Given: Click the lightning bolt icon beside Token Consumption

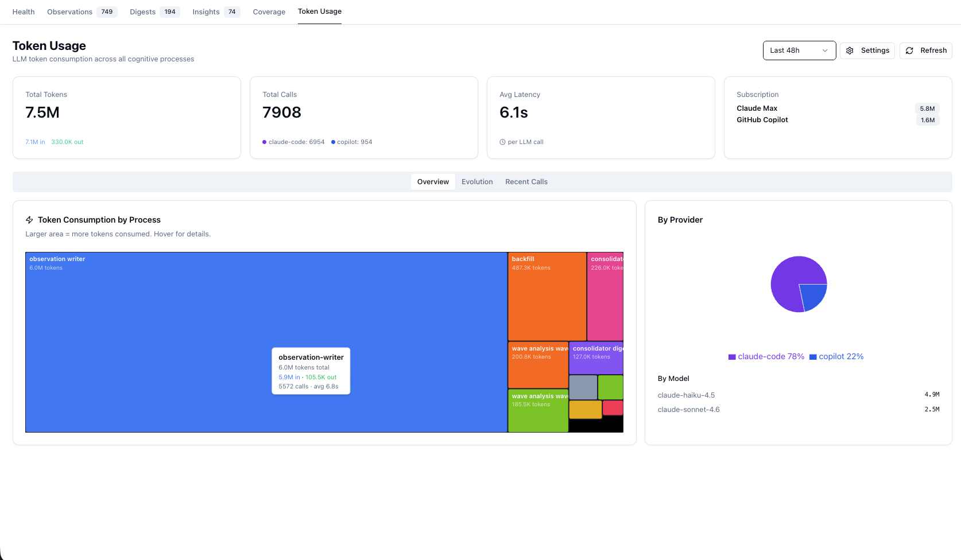Looking at the screenshot, I should (29, 220).
